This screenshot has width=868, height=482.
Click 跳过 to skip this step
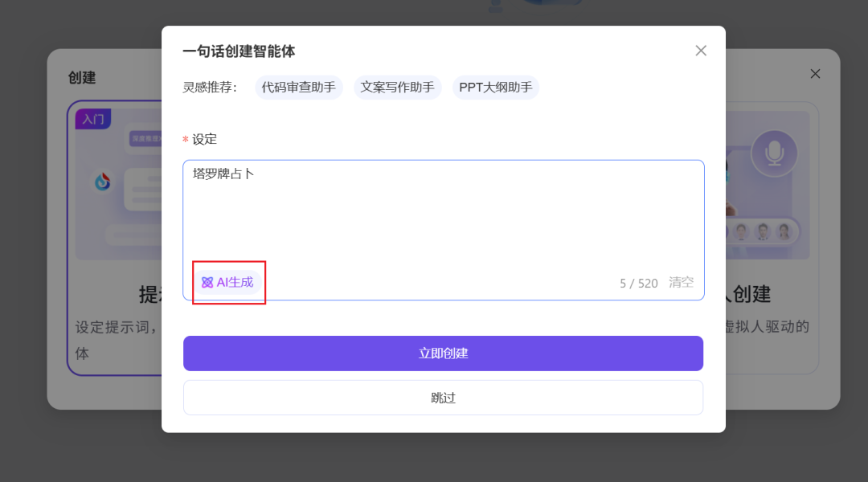(x=443, y=397)
